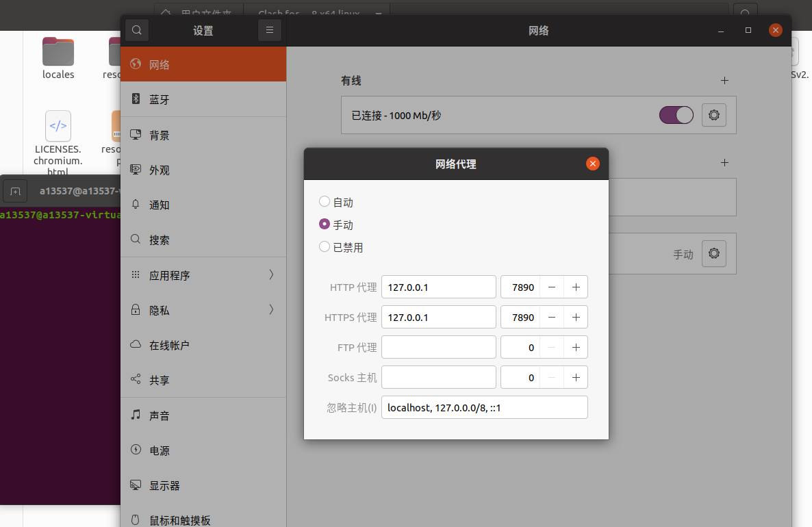
Task: Click the cloud icon beside 在线帐户
Action: (x=136, y=344)
